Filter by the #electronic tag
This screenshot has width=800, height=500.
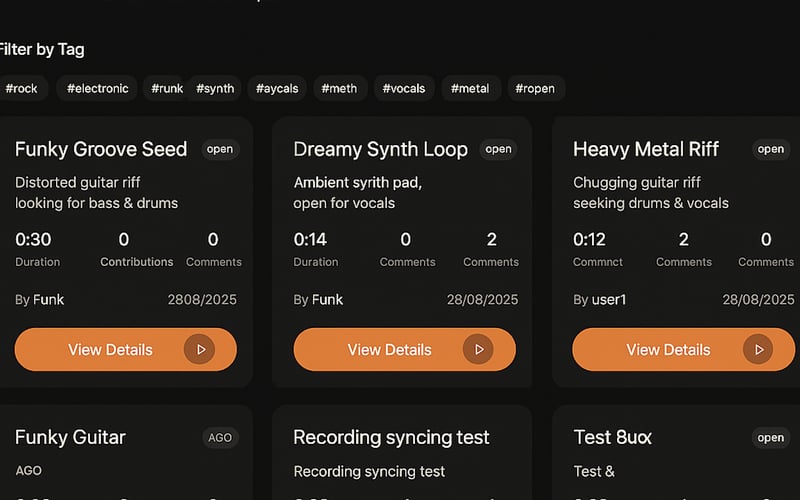coord(97,88)
